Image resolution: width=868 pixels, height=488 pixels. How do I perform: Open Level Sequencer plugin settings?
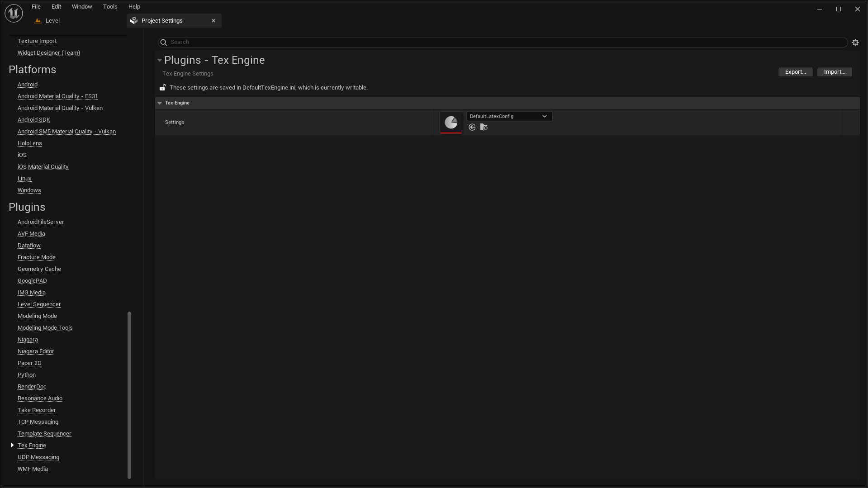pos(39,304)
